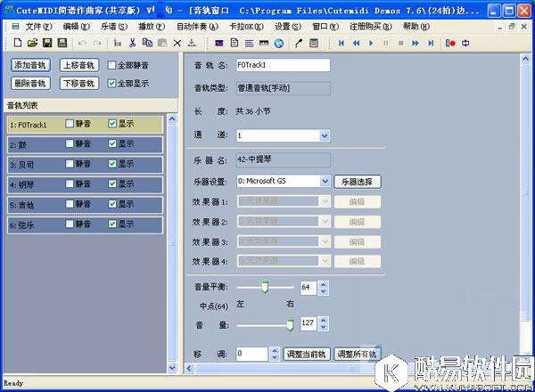
Task: Click the microphone icon
Action: coord(299,43)
